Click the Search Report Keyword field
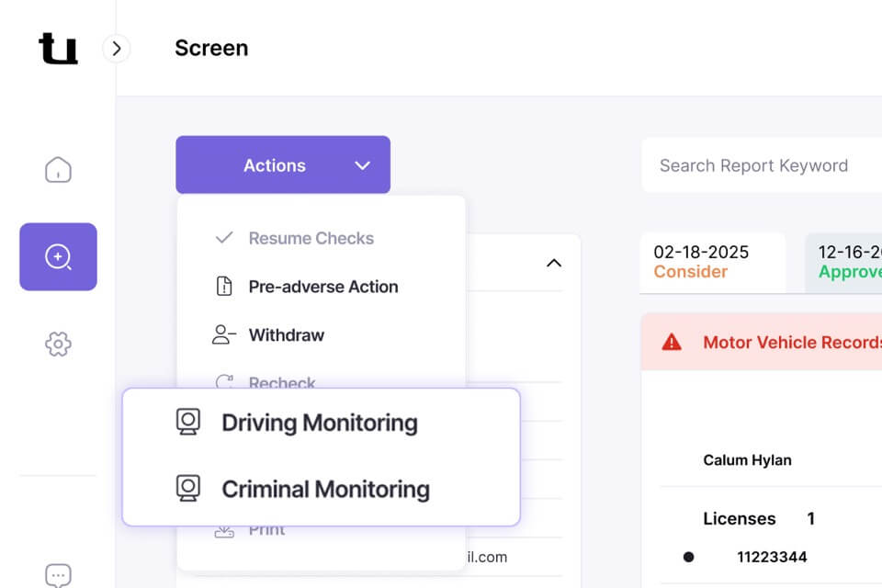 763,165
